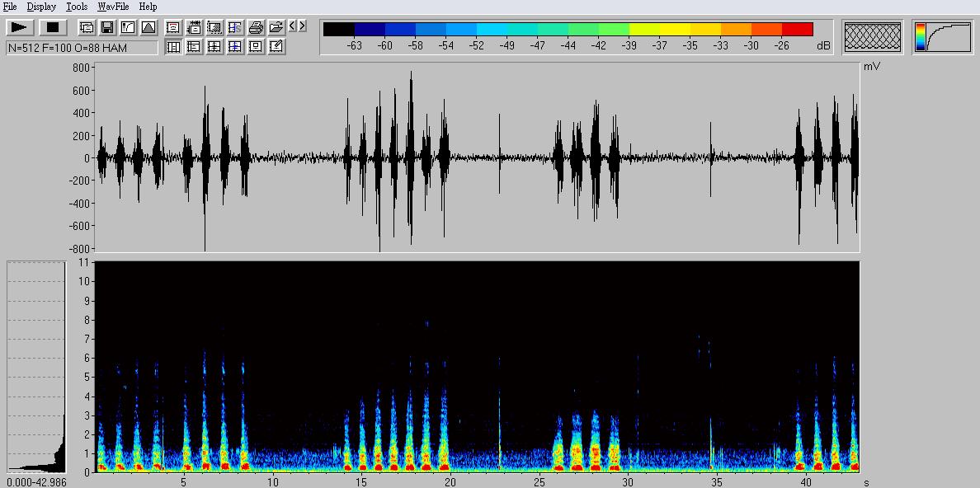980x488 pixels.
Task: Click the printer icon
Action: pos(256,27)
